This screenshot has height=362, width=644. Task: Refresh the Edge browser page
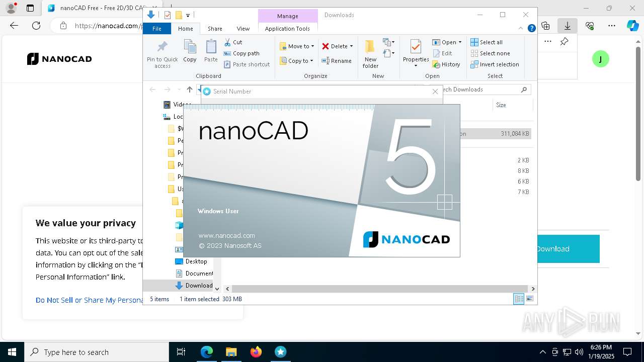36,26
